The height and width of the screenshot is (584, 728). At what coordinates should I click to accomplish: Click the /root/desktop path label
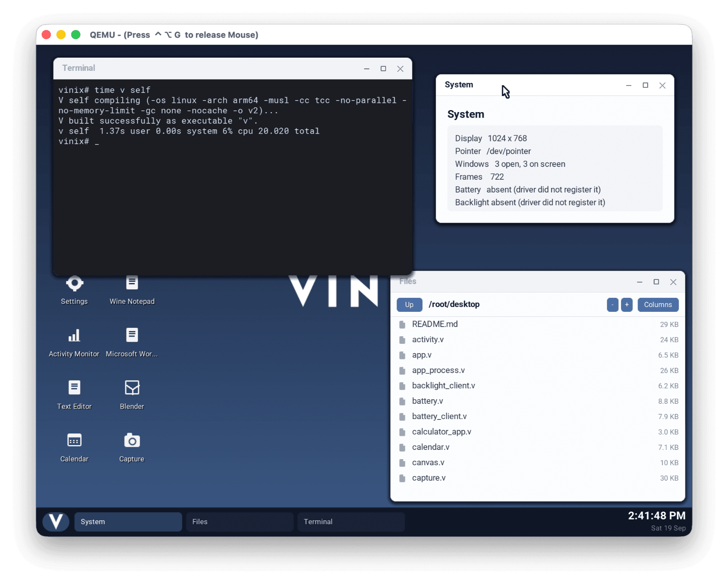pyautogui.click(x=454, y=304)
